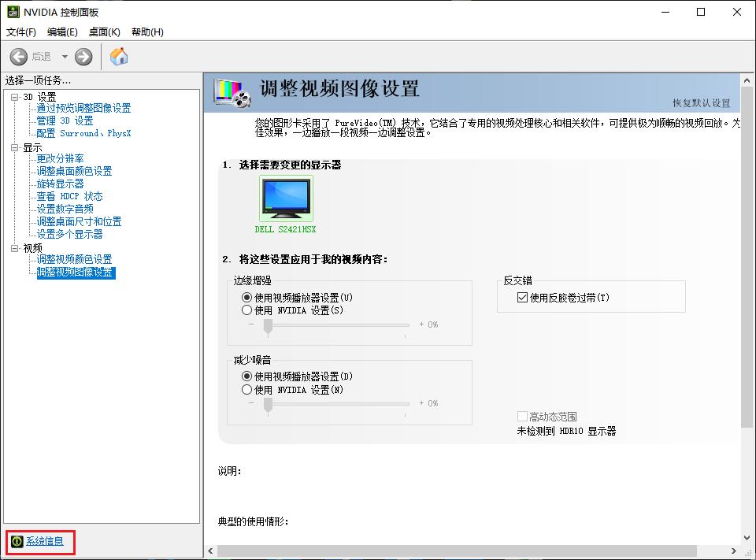756x560 pixels.
Task: Select 使用视频播放器设置(D) for noise reduction
Action: pos(298,376)
